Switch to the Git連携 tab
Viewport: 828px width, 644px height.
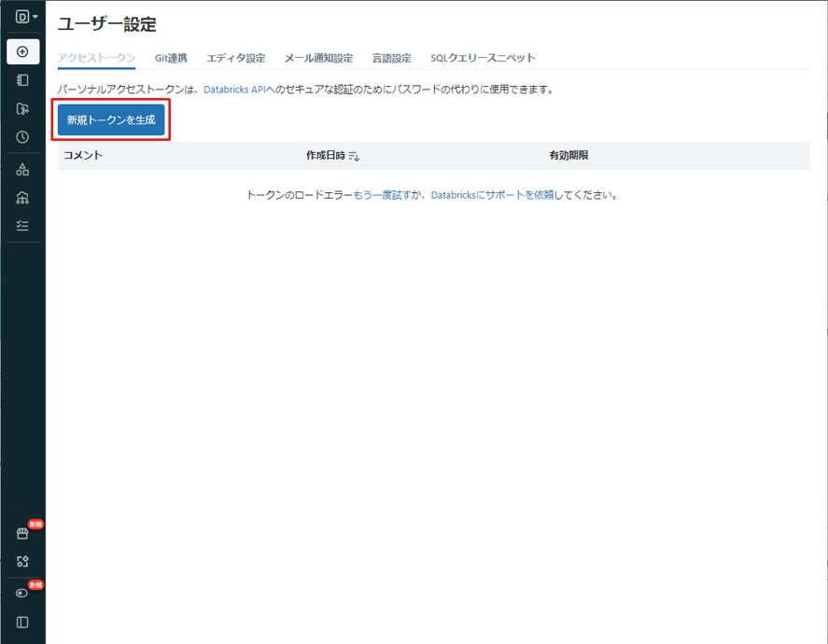pyautogui.click(x=171, y=58)
